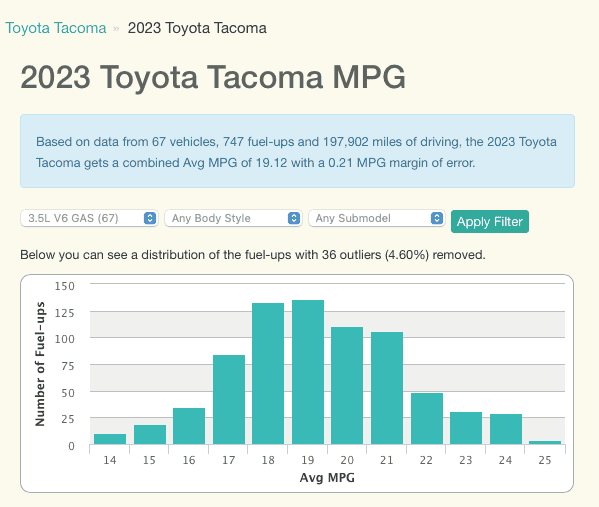Open the Toyota Tacoma breadcrumb link
This screenshot has height=507, width=599.
[56, 28]
